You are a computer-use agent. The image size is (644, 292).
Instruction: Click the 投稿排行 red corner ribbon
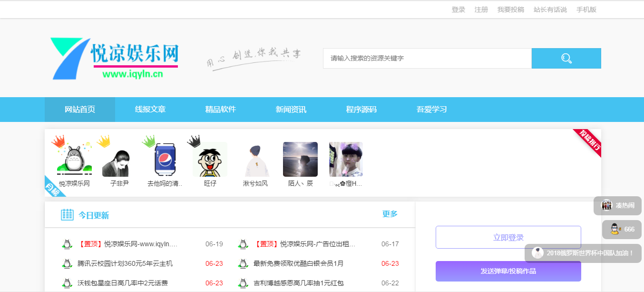(x=588, y=142)
